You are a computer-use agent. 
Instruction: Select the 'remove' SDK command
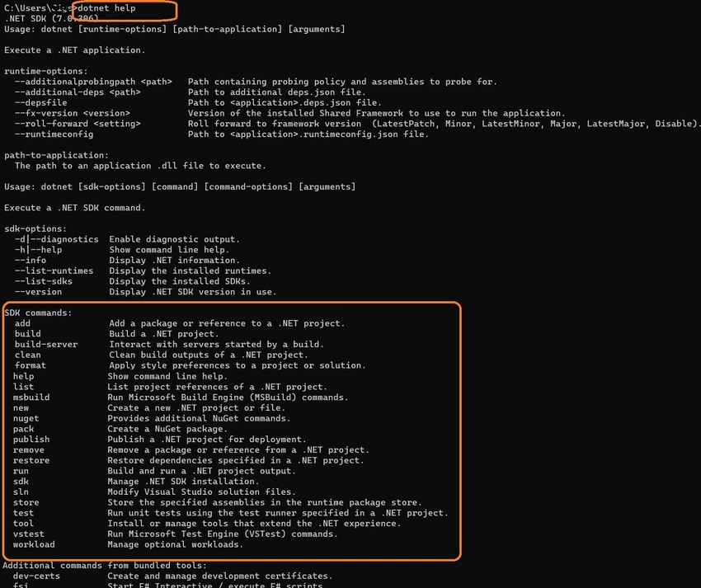(29, 449)
